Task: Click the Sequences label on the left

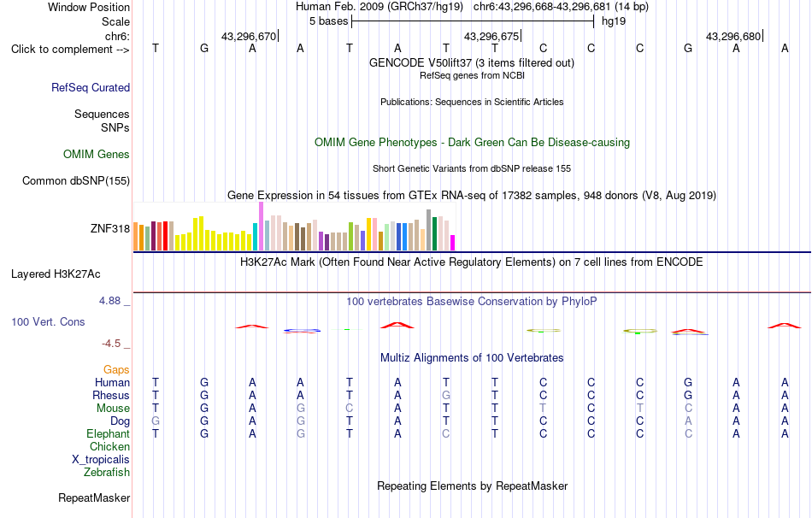Action: pos(102,114)
